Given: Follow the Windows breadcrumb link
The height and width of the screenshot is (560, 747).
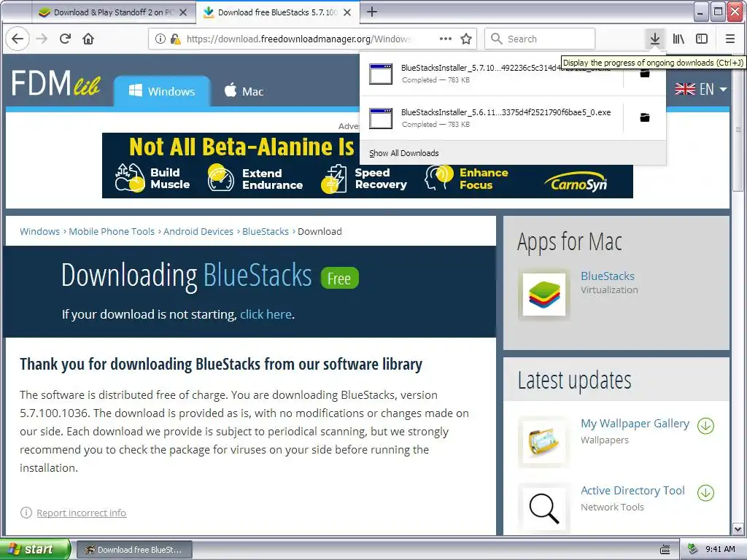Looking at the screenshot, I should [39, 231].
